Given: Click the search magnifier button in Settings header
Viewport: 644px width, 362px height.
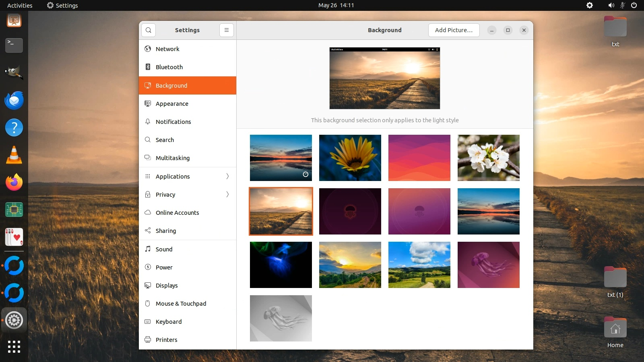Looking at the screenshot, I should coord(149,30).
